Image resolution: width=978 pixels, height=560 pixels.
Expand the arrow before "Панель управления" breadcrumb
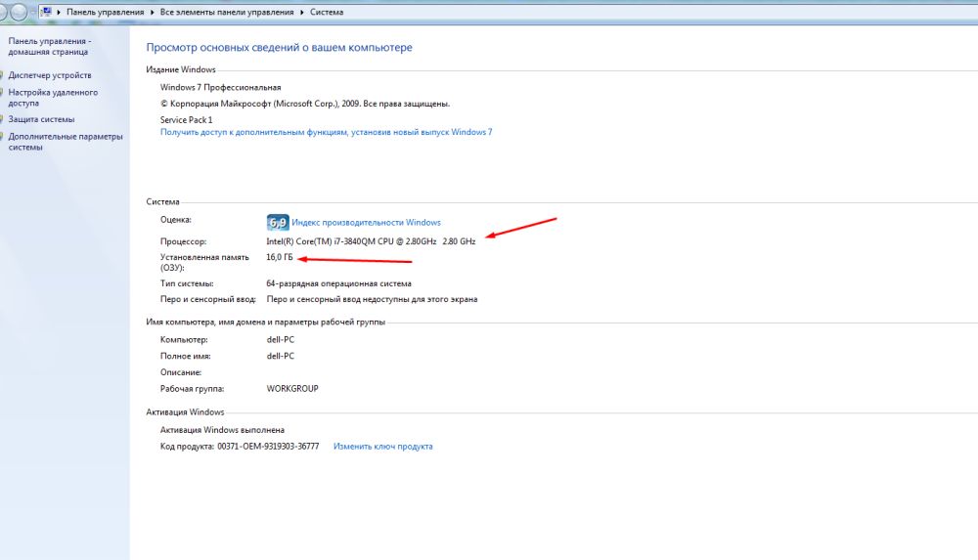click(59, 12)
